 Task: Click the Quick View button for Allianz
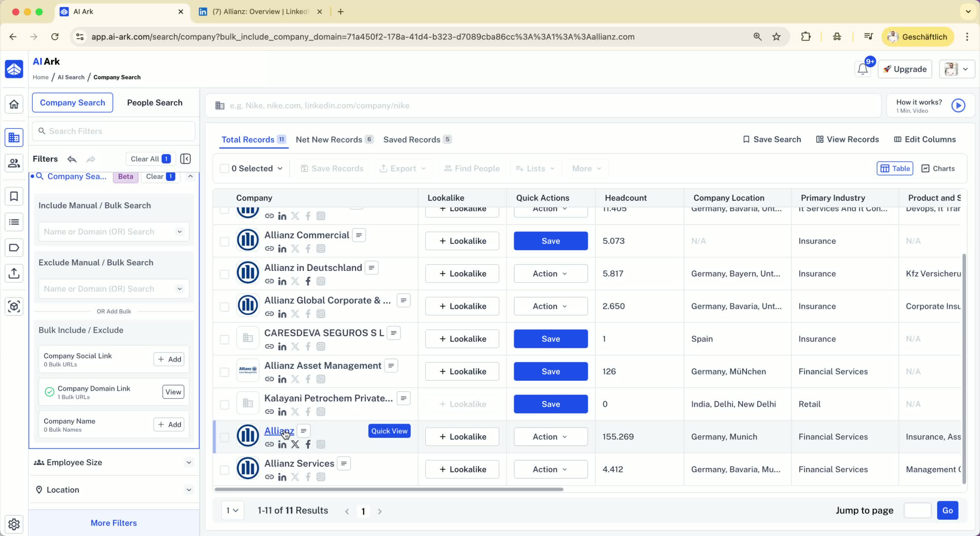point(389,431)
